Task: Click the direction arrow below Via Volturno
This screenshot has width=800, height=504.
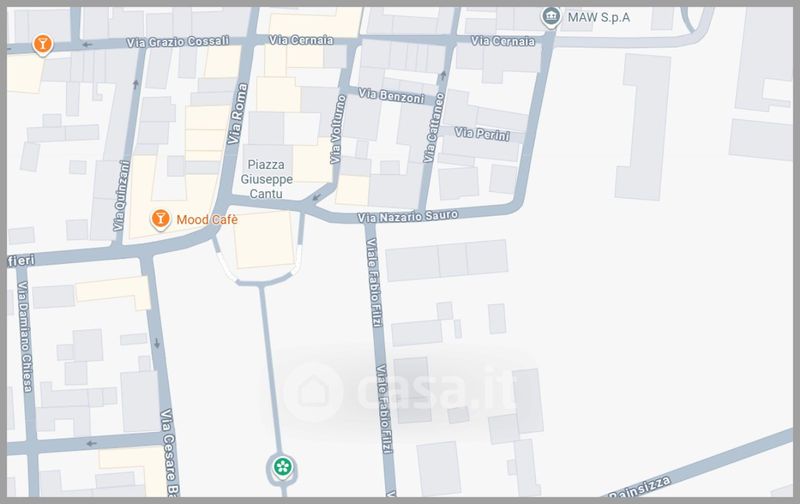Action: pyautogui.click(x=317, y=197)
